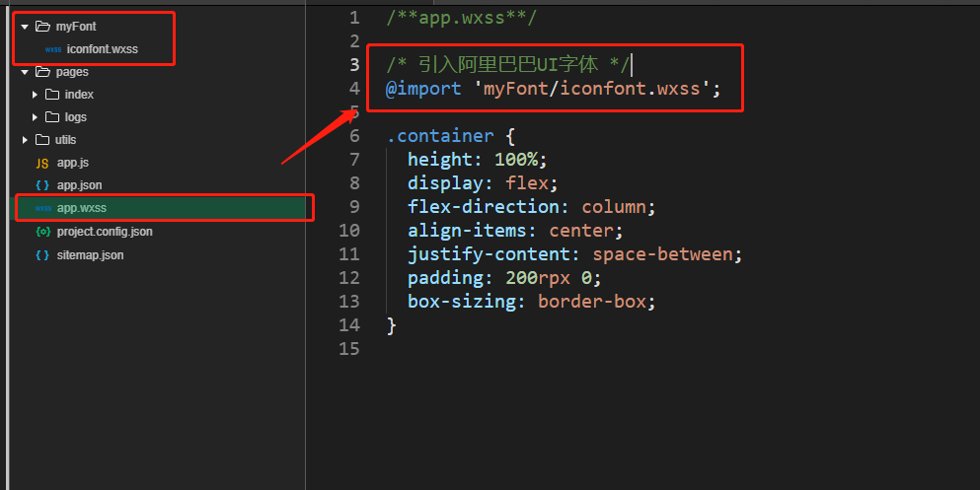Open the iconfont.wxss file
This screenshot has height=490, width=980.
(103, 49)
